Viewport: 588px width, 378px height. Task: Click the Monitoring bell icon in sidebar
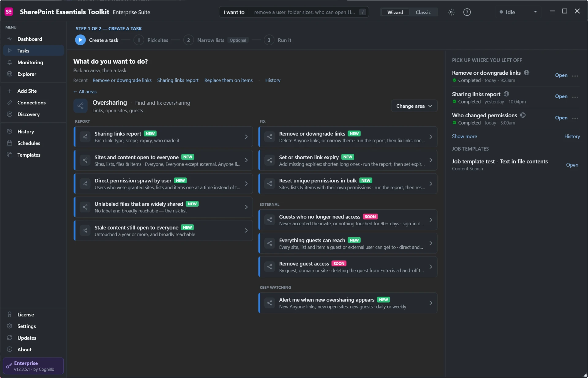coord(9,62)
